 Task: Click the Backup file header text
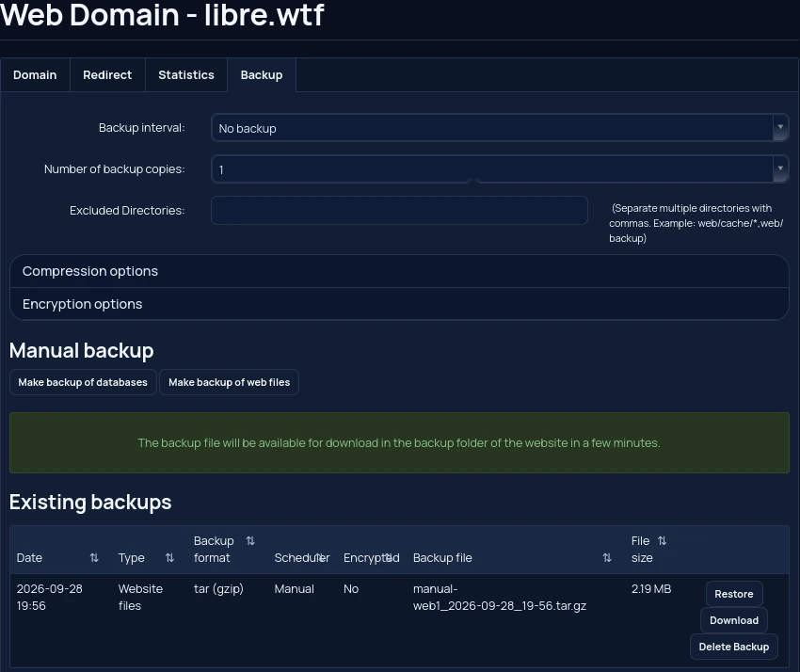point(442,558)
